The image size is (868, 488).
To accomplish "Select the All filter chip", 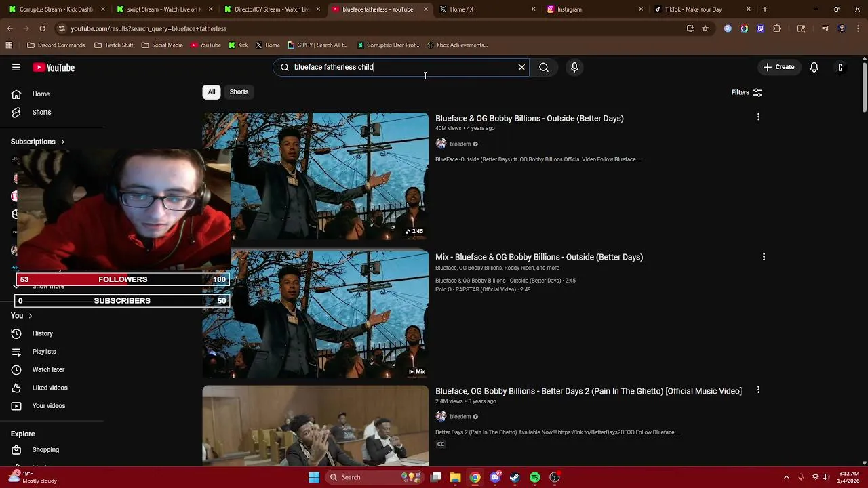I will pyautogui.click(x=212, y=91).
